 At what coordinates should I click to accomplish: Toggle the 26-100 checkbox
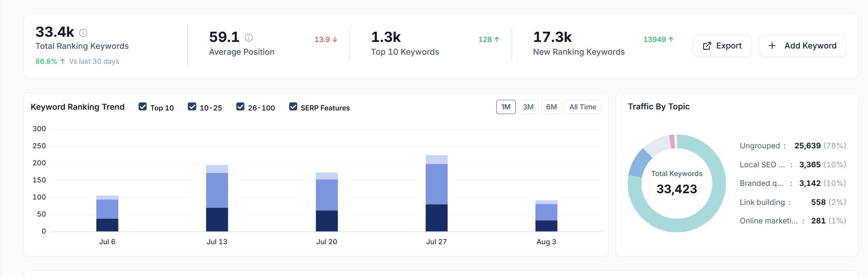point(240,106)
